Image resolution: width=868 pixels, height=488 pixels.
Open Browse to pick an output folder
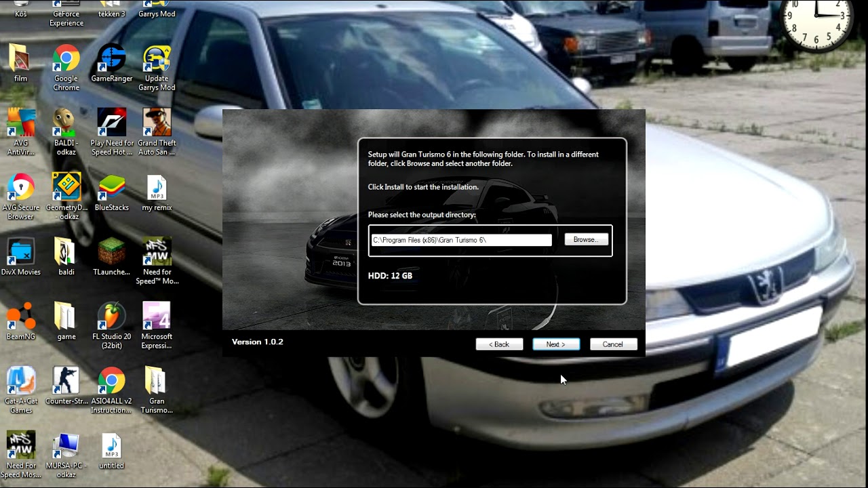(586, 240)
